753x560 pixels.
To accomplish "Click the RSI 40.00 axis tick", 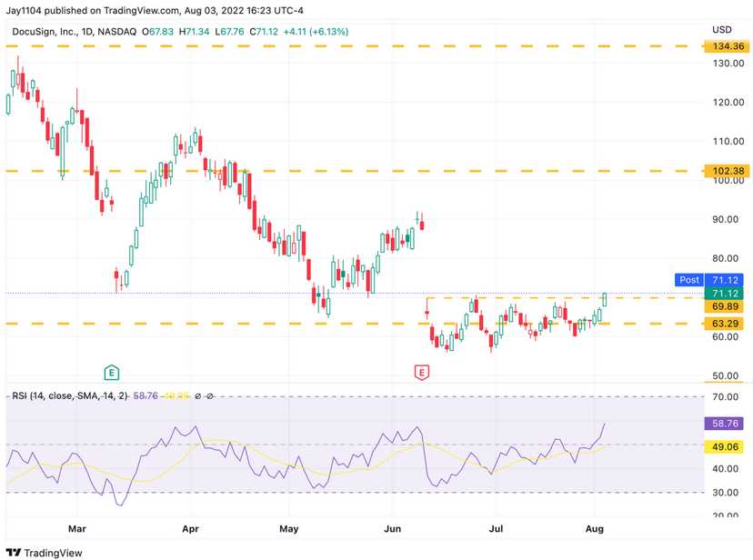I will [725, 468].
